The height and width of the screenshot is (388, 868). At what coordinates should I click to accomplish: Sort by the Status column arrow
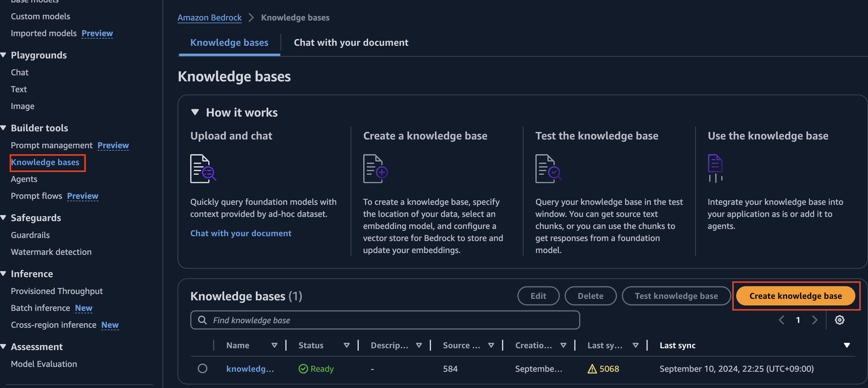[x=346, y=345]
